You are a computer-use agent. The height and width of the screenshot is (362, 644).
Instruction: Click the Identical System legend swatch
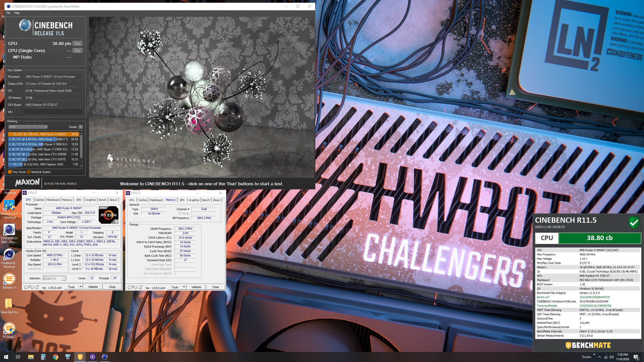(x=29, y=172)
